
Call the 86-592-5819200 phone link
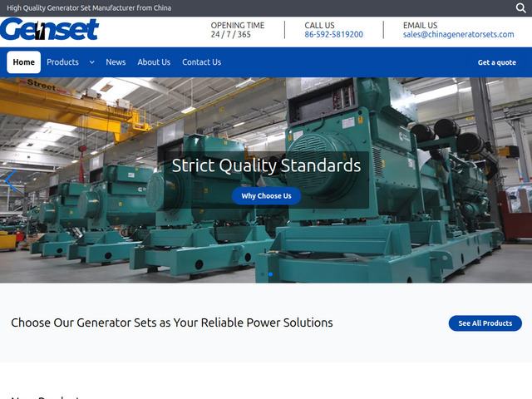click(x=333, y=35)
